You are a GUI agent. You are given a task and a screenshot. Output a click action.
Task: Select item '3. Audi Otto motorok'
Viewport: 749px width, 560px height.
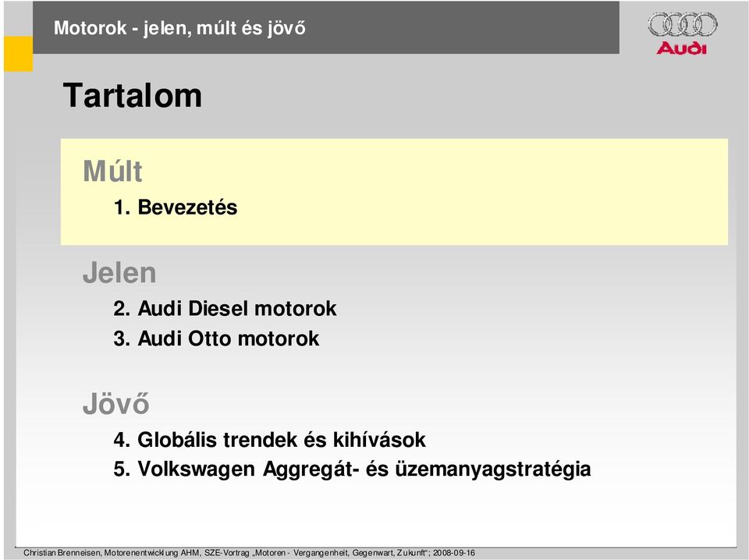click(216, 338)
